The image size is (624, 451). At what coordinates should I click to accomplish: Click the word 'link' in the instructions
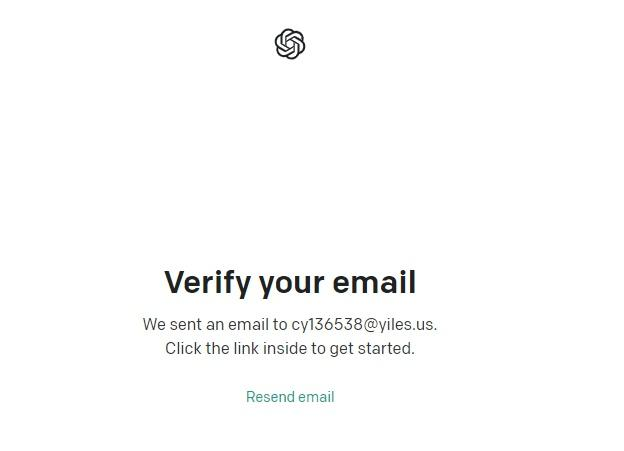coord(246,348)
